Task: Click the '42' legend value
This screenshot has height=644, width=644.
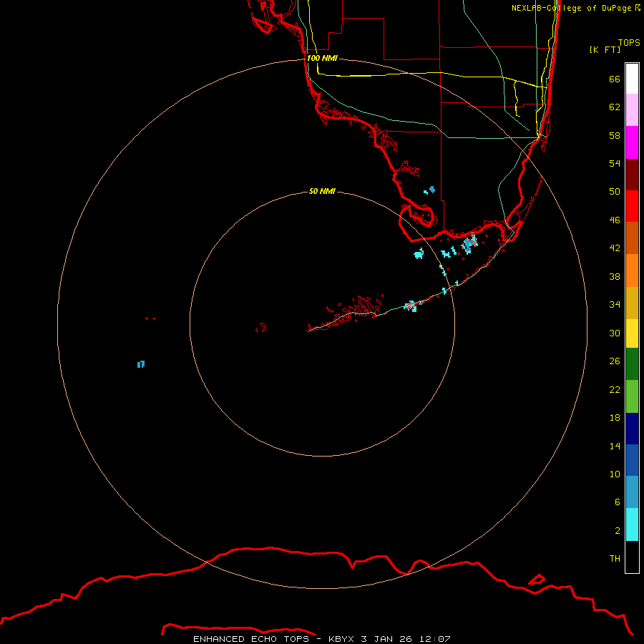Action: [x=615, y=248]
